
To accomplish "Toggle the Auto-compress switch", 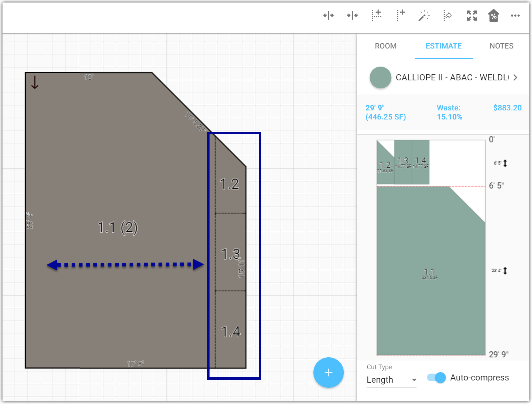I will point(436,378).
